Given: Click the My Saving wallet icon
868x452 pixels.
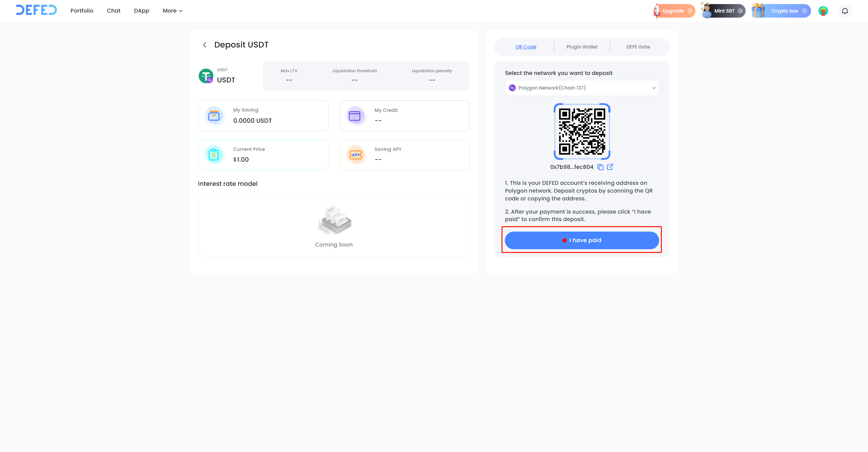Looking at the screenshot, I should coord(214,116).
